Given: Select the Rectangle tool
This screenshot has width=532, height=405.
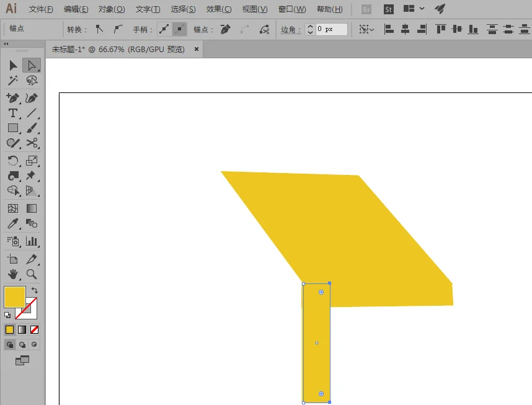Looking at the screenshot, I should click(13, 128).
